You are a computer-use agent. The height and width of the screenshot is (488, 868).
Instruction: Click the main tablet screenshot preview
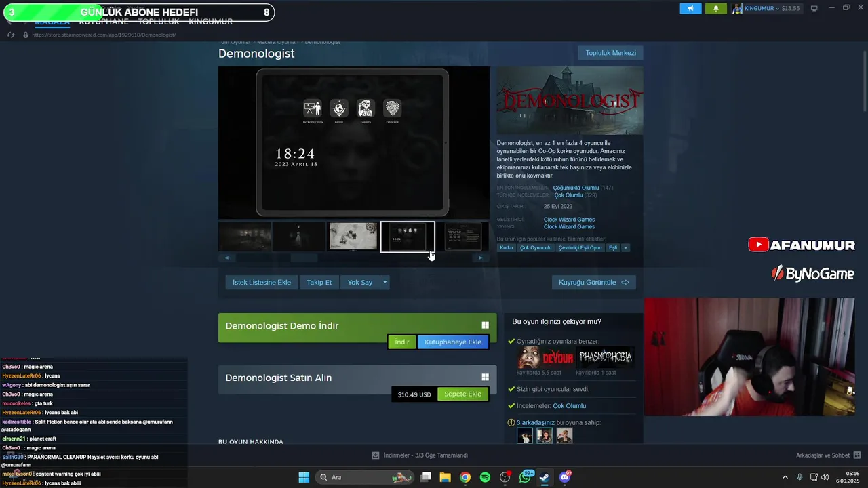353,142
